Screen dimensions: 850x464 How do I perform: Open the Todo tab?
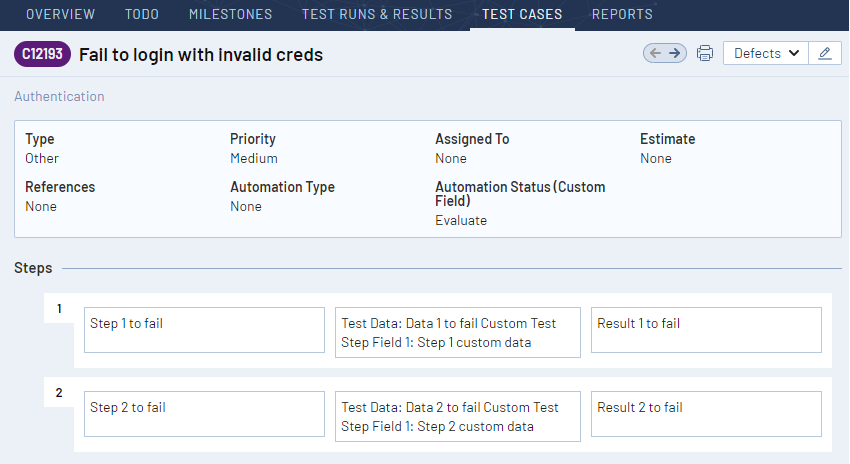(142, 14)
